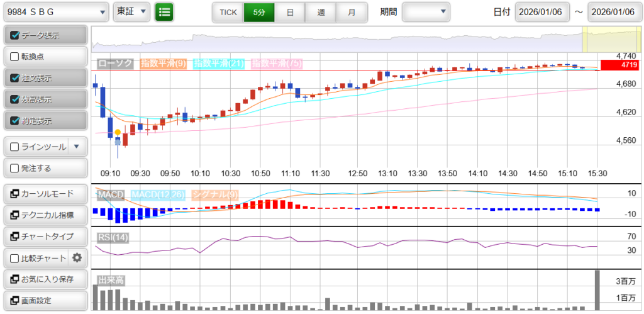The width and height of the screenshot is (644, 314).
Task: Open the 期間 period dropdown
Action: pyautogui.click(x=426, y=12)
